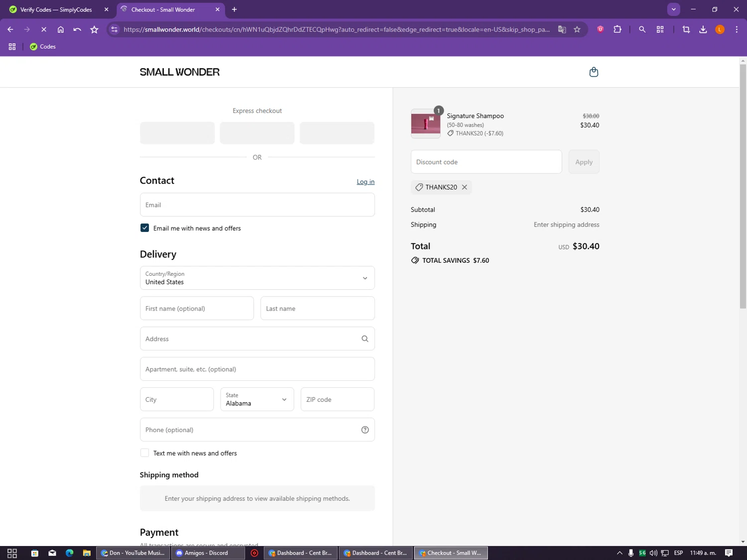Bookmark this page with address bar star
This screenshot has width=747, height=560.
tap(577, 29)
